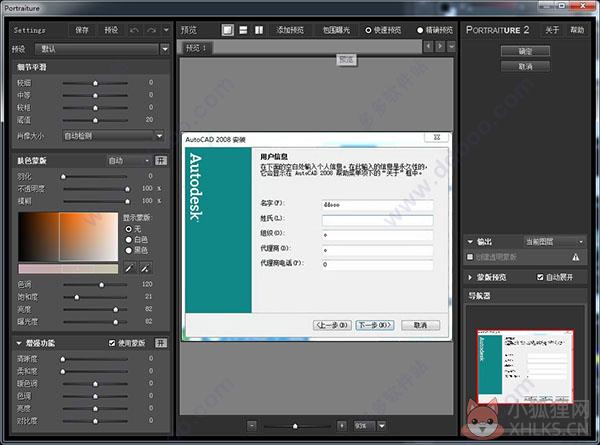Click the undo arrow in Settings bar
Image resolution: width=600 pixels, height=445 pixels.
(x=134, y=30)
